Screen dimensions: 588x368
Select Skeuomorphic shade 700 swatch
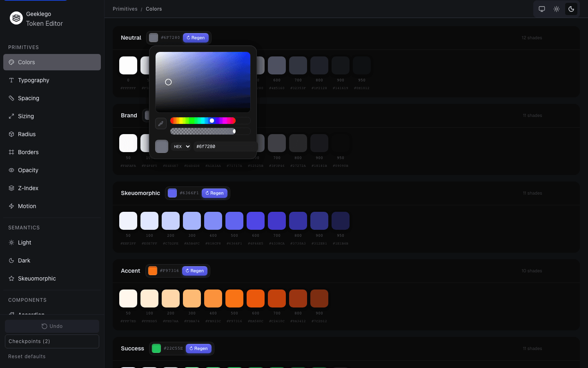pyautogui.click(x=277, y=221)
